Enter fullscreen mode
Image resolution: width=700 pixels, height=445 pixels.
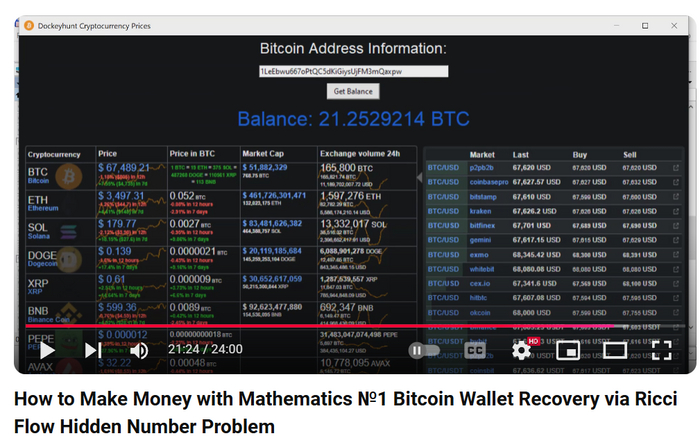click(x=662, y=350)
